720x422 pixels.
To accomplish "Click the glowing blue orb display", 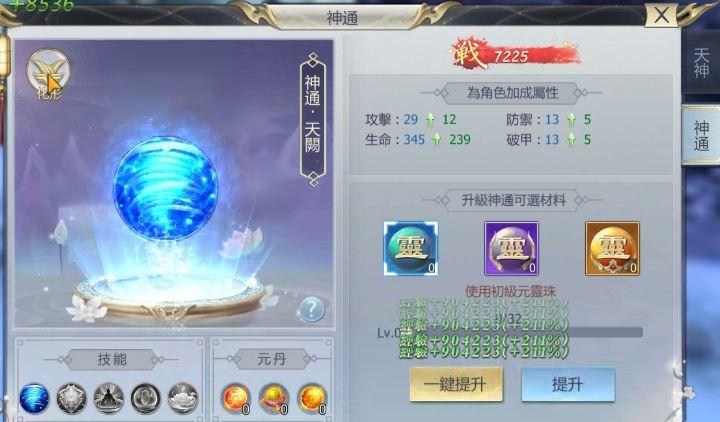I will click(165, 188).
